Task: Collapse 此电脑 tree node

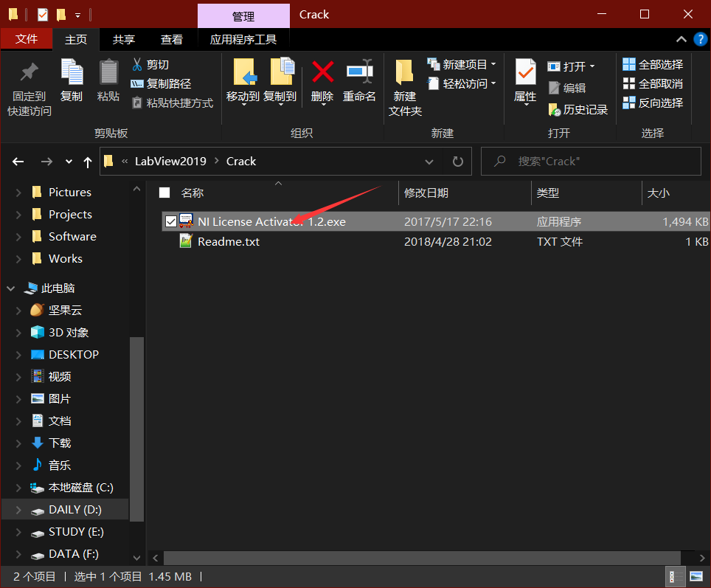Action: 11,288
